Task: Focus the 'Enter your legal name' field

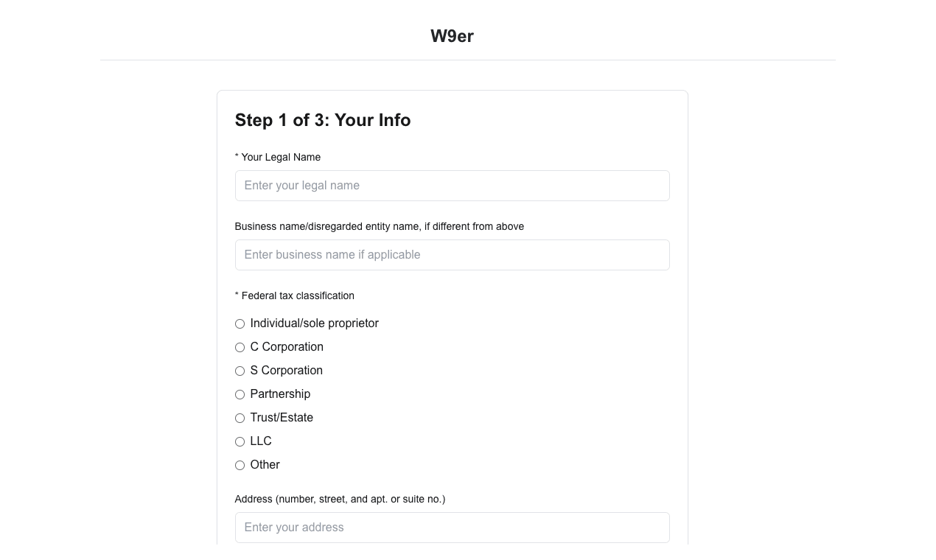Action: coord(452,186)
